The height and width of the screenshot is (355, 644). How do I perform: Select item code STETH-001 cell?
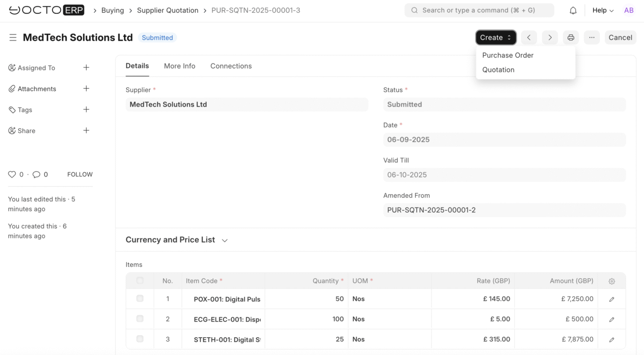click(x=223, y=340)
